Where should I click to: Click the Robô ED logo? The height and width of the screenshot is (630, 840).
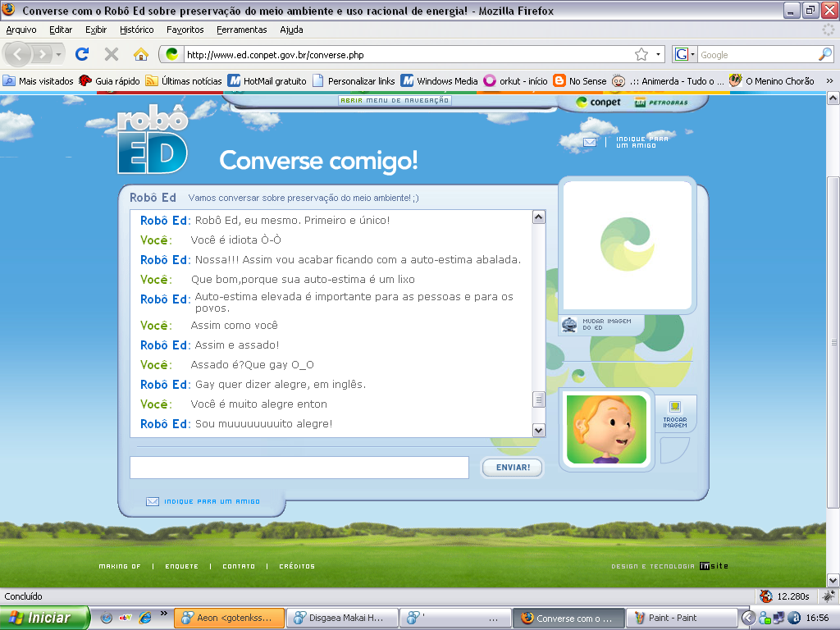pyautogui.click(x=153, y=140)
